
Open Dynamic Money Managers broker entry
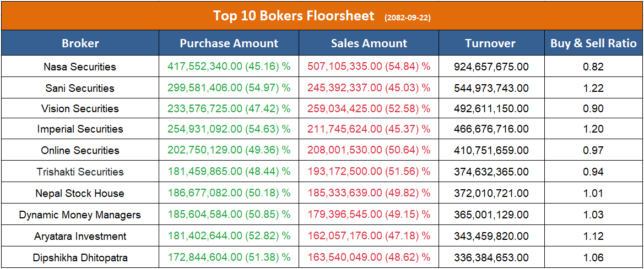(80, 215)
